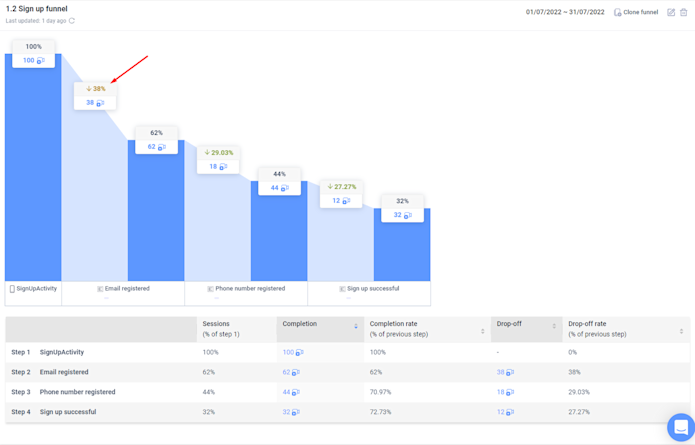695x445 pixels.
Task: Open Step 3 completion link 44 in the table
Action: click(291, 392)
